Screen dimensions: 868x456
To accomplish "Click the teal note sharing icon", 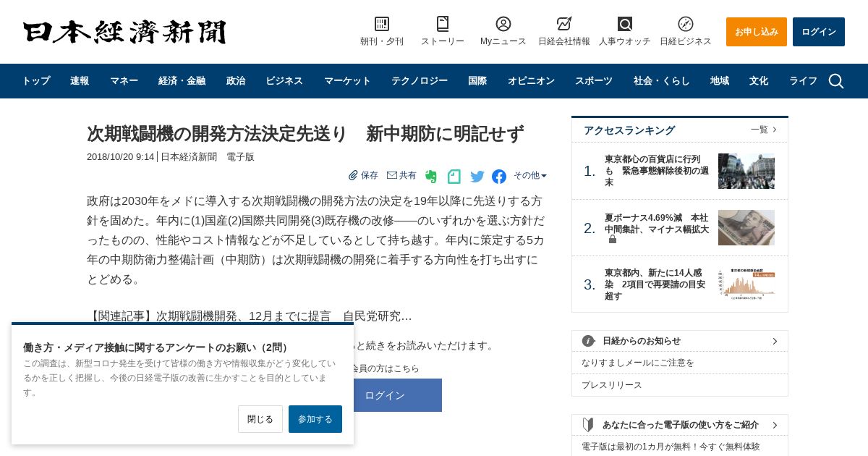I will [x=454, y=177].
